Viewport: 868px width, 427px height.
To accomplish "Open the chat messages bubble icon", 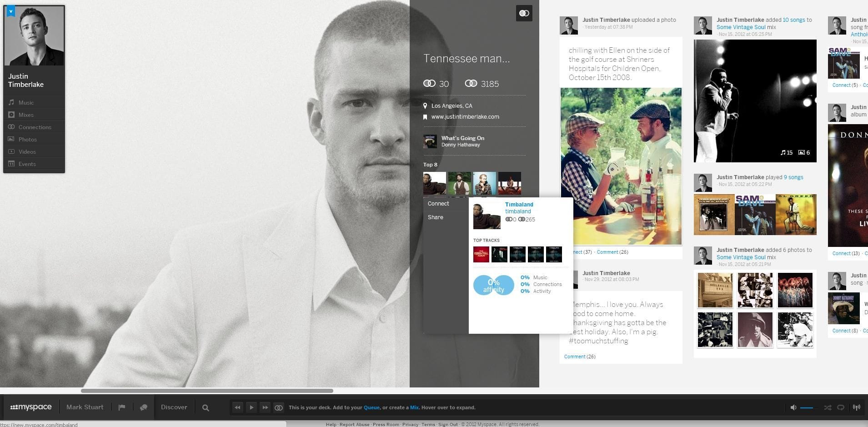I will [144, 407].
